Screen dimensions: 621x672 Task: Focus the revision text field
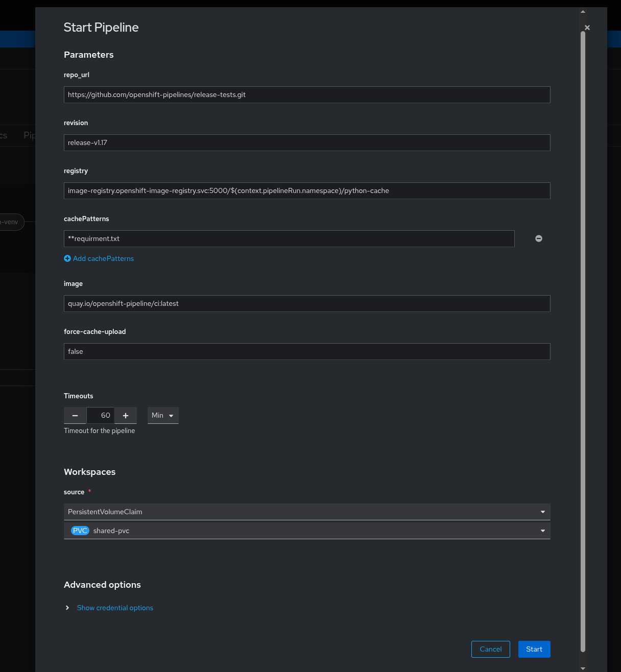point(307,142)
